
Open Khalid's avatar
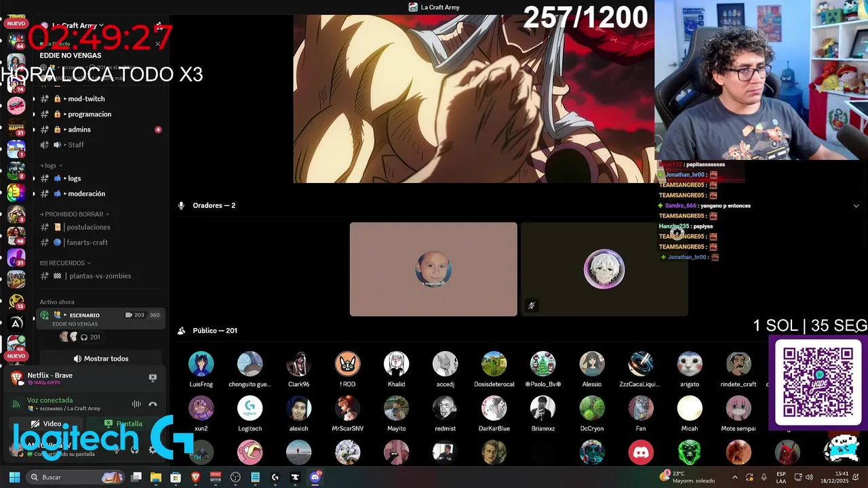396,364
